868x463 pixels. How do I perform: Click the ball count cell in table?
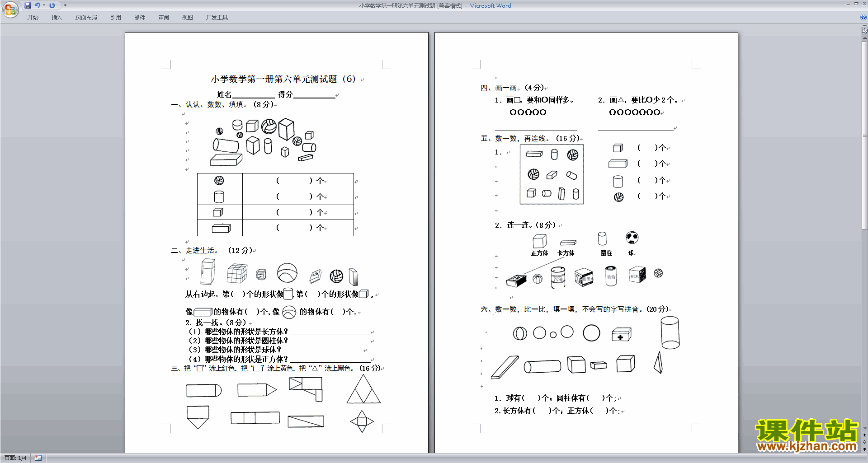tap(298, 181)
